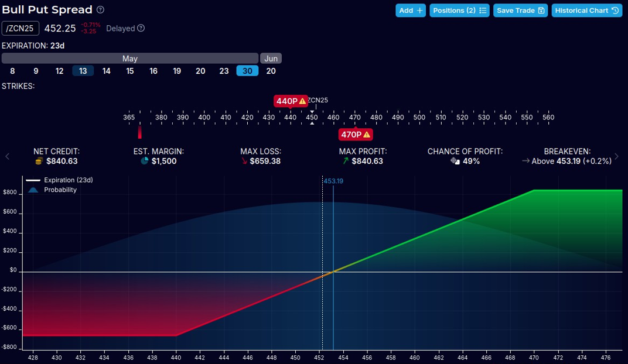Viewport: 628px width, 364px height.
Task: Click the /ZCN25 symbol field
Action: click(x=21, y=28)
